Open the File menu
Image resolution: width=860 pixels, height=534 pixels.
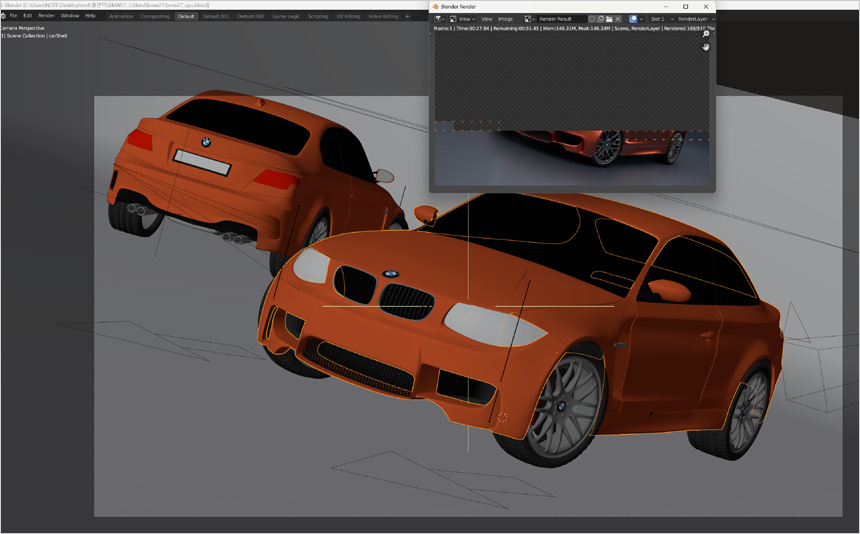[x=14, y=16]
